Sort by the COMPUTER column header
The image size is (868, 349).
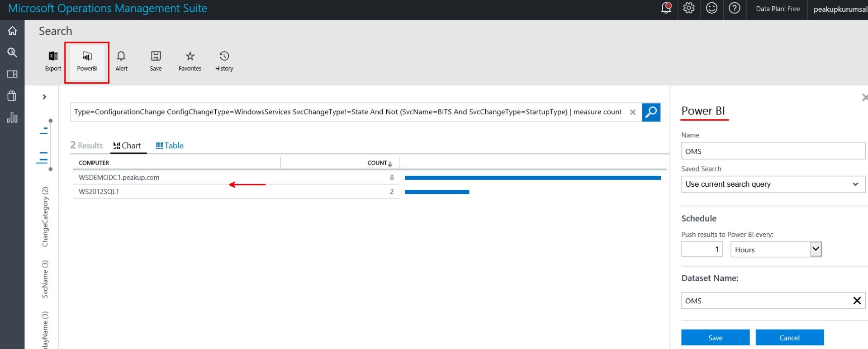tap(94, 163)
